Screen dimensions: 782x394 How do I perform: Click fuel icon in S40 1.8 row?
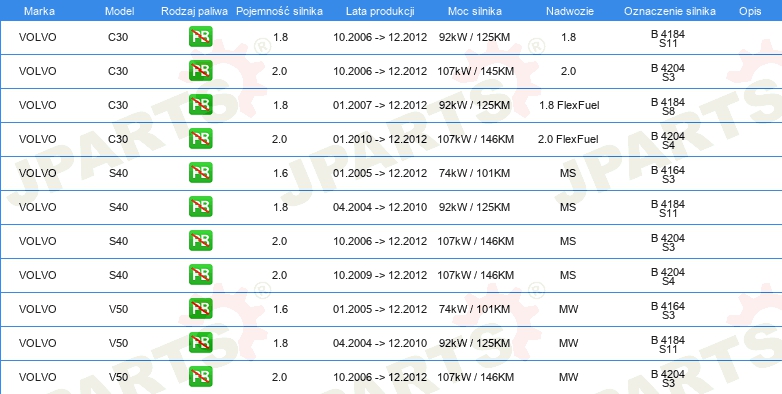[x=200, y=207]
